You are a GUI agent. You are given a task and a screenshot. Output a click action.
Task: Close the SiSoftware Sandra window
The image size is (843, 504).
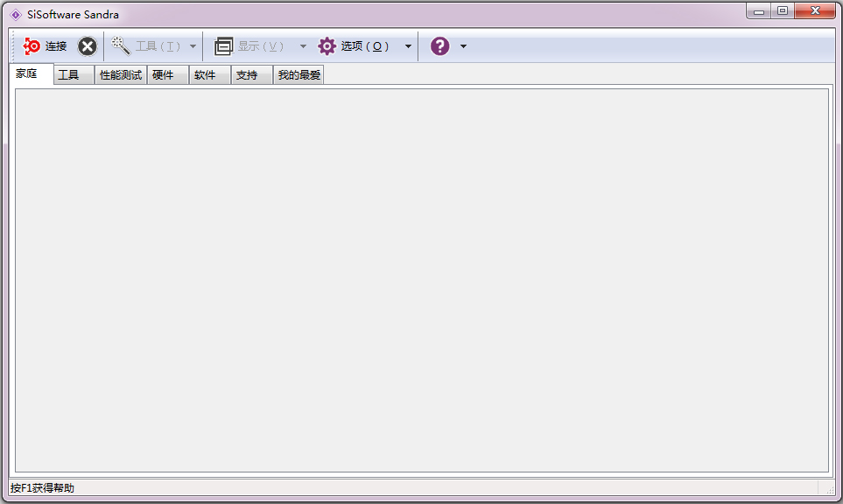pyautogui.click(x=815, y=10)
